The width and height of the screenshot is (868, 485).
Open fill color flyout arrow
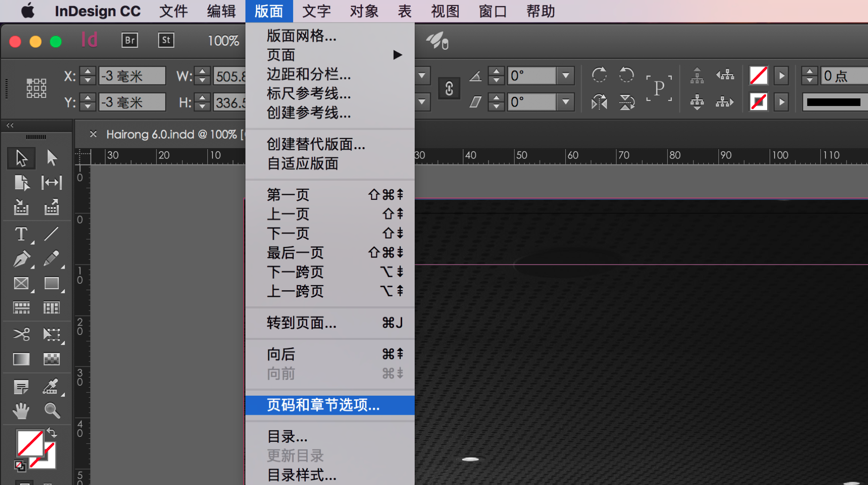(x=781, y=76)
